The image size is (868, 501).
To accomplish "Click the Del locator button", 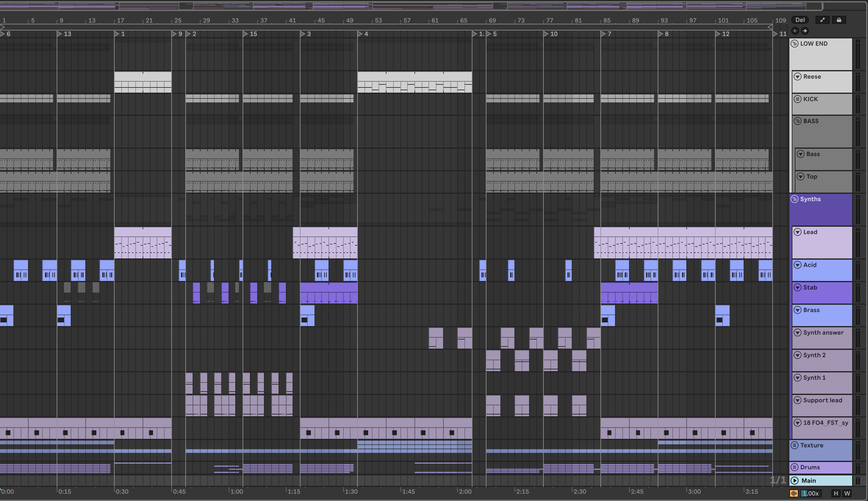I will click(x=800, y=20).
